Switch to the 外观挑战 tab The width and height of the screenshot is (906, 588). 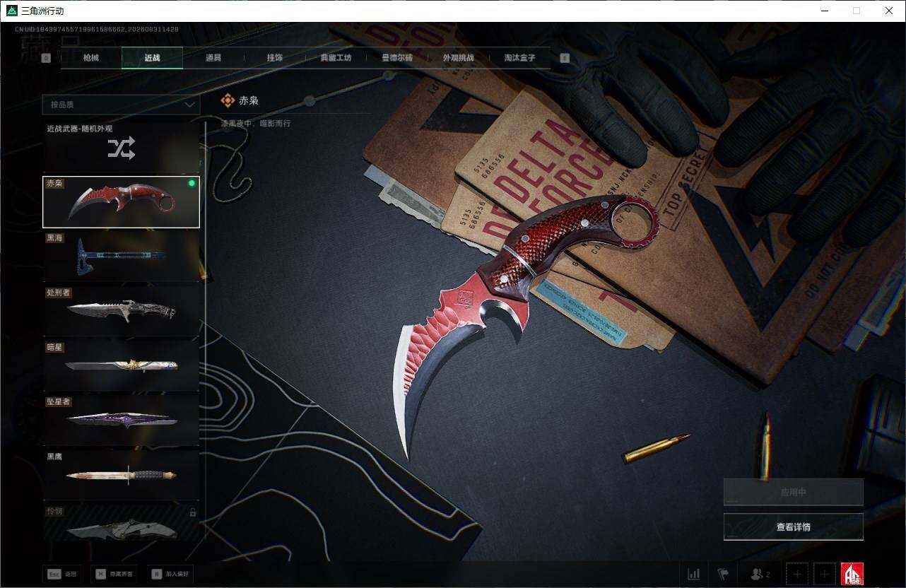pos(458,58)
